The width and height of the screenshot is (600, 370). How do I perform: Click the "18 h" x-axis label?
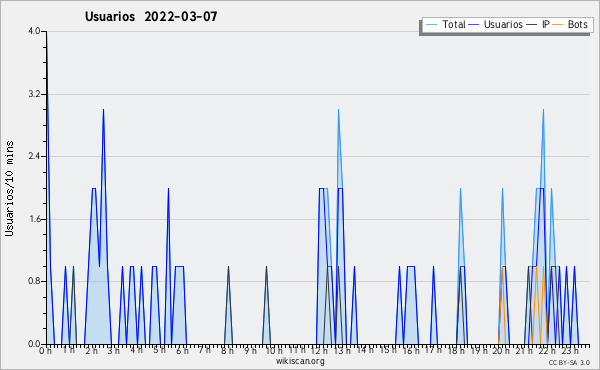coord(456,351)
